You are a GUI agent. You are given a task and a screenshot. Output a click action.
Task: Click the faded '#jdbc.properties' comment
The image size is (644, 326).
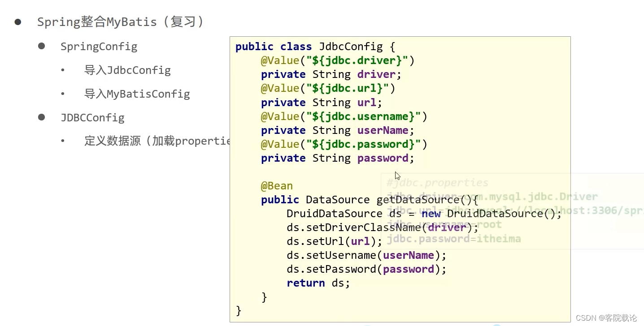pyautogui.click(x=438, y=183)
